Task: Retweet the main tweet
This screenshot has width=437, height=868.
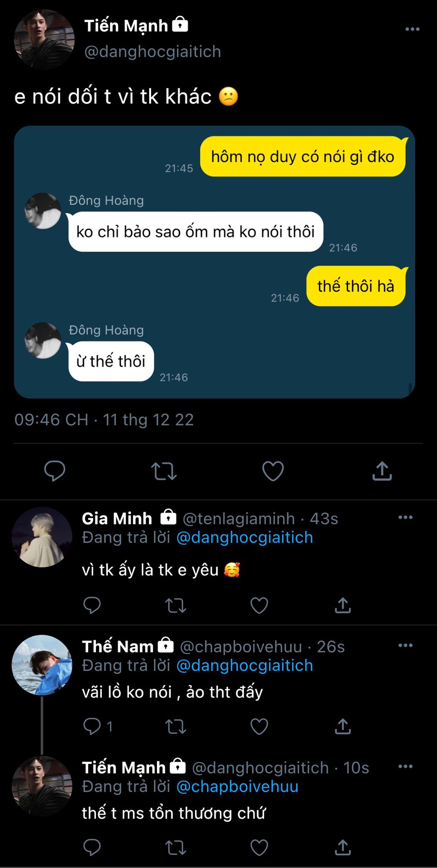Action: tap(164, 471)
